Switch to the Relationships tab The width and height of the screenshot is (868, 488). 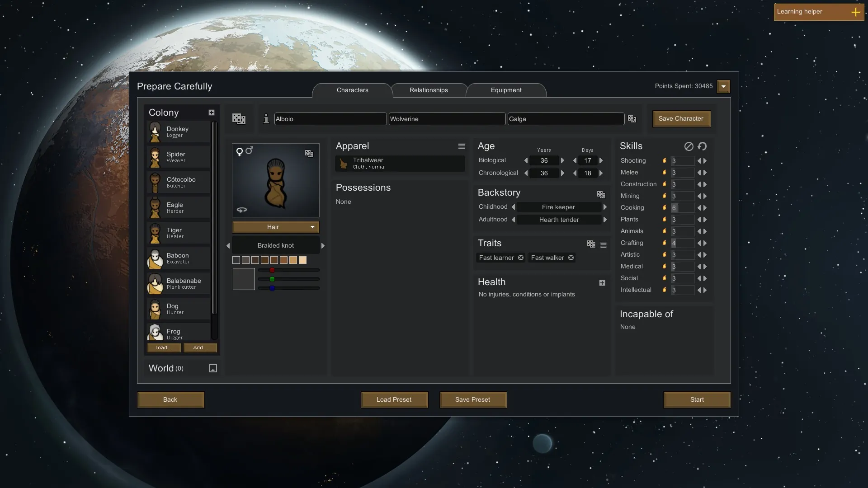pyautogui.click(x=428, y=90)
